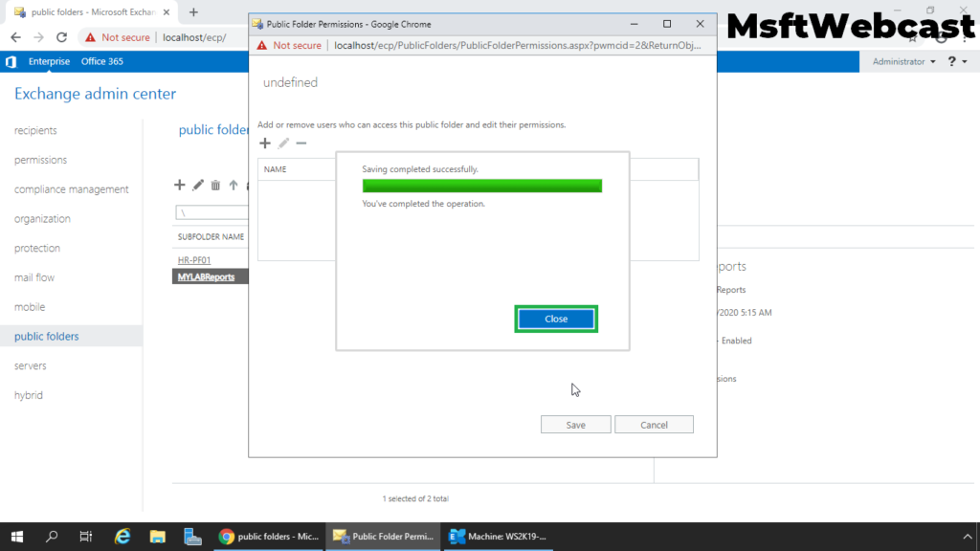Image resolution: width=980 pixels, height=551 pixels.
Task: Open Server Manager from taskbar
Action: coord(192,537)
